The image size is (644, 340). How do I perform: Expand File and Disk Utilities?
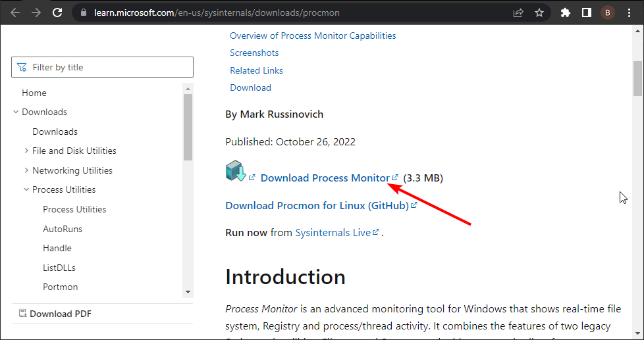coord(27,151)
